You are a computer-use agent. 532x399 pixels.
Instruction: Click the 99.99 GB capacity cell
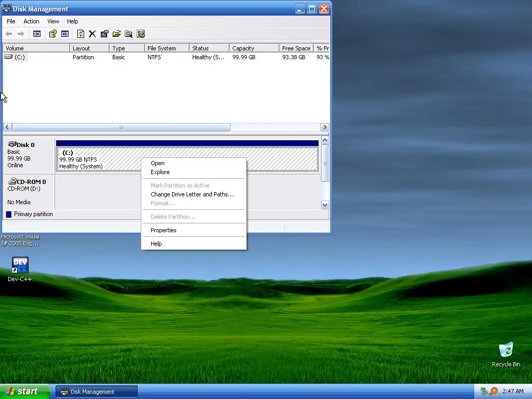tap(244, 57)
